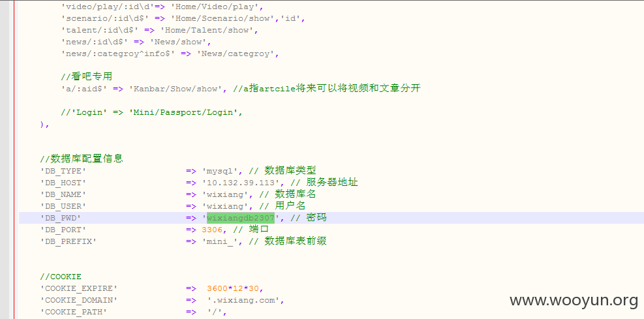Image resolution: width=644 pixels, height=319 pixels.
Task: Click the //看吧专用 comment
Action: click(86, 76)
